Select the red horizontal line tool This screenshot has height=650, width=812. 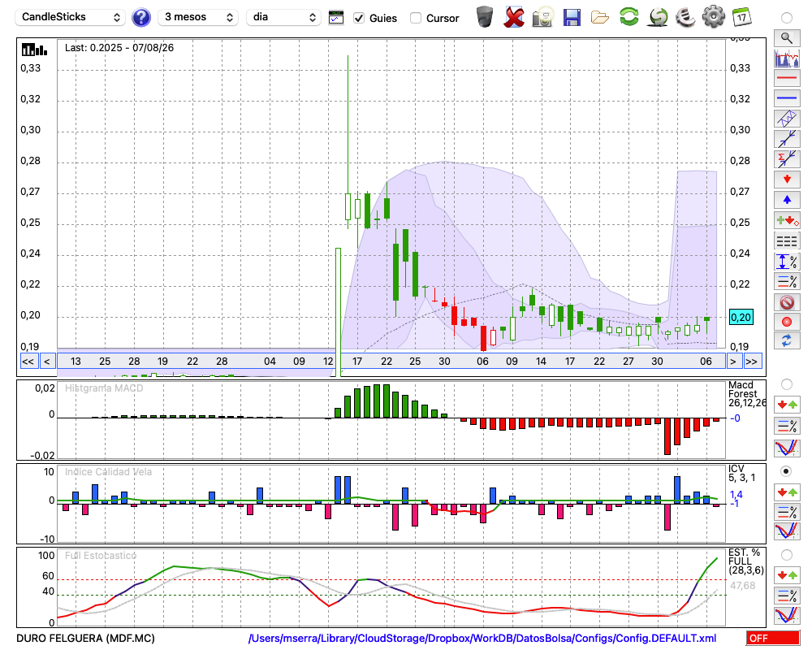point(787,78)
